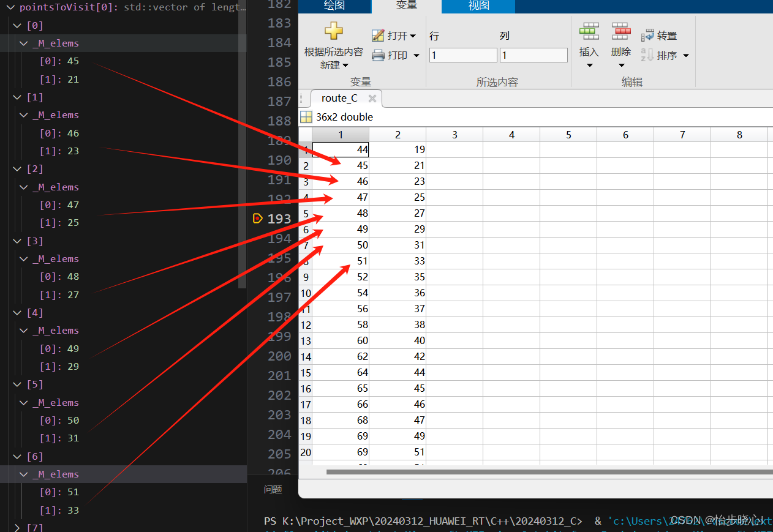The image size is (773, 532).
Task: Click the 插入 (Insert) green grid icon
Action: point(589,31)
